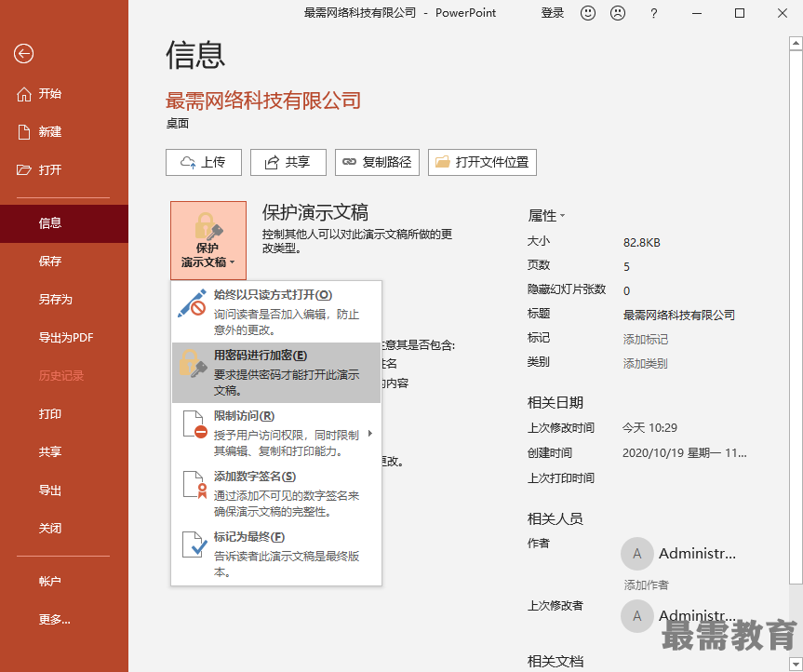Click the read-only pencil icon in menu
Image resolution: width=803 pixels, height=672 pixels.
click(192, 304)
